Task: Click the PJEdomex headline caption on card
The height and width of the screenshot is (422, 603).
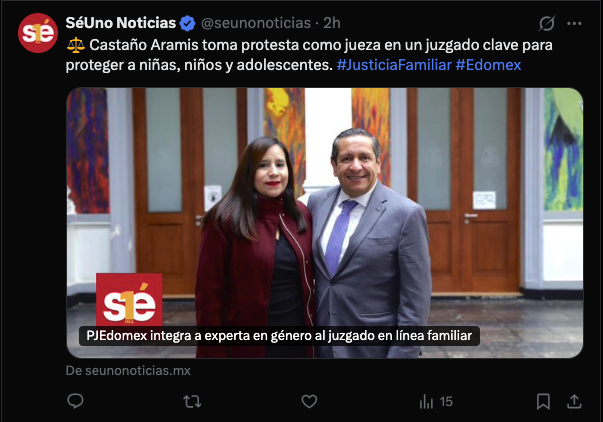Action: [279, 336]
